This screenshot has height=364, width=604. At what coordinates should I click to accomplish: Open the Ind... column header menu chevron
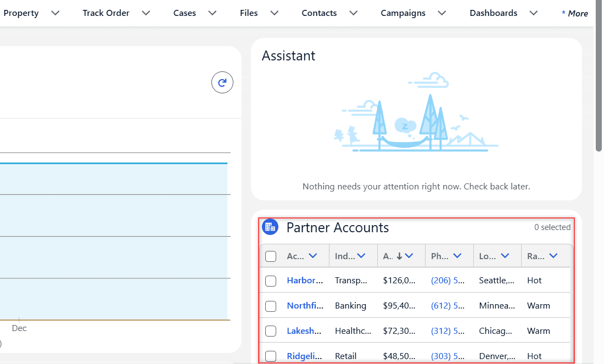pyautogui.click(x=361, y=256)
